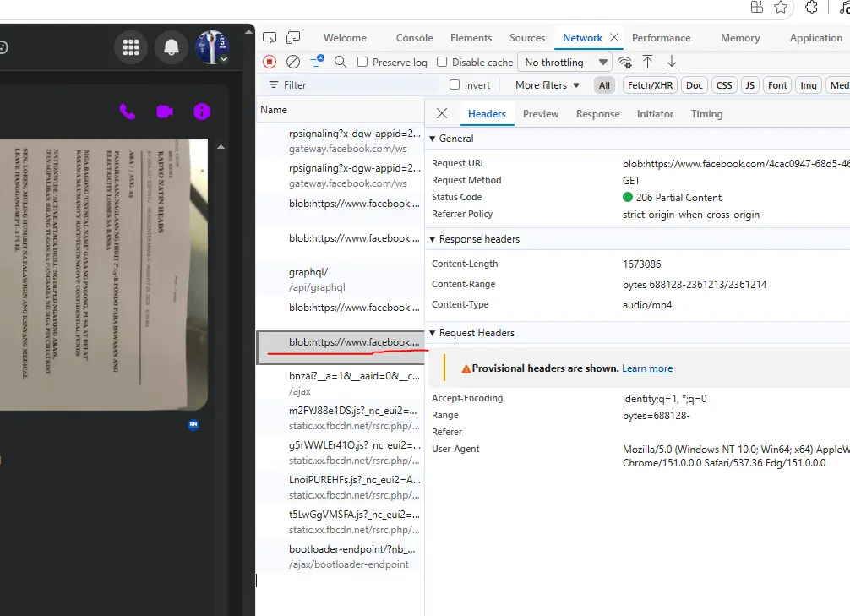Select the LnoiPUREHFs.js request row
The image size is (850, 616).
pos(340,488)
